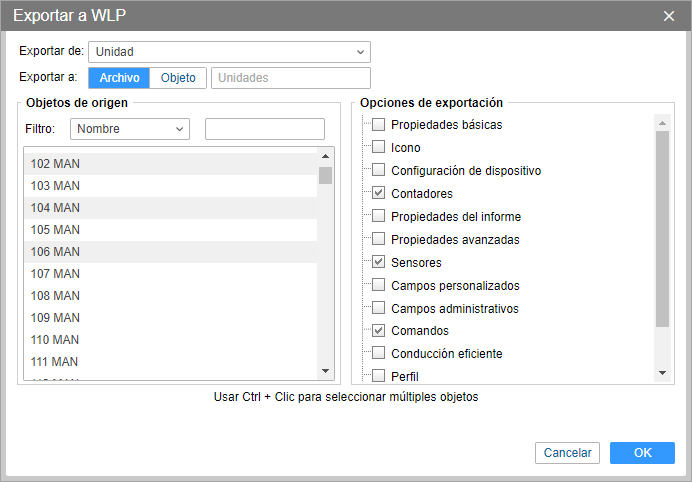
Task: Uncheck the Contadores option
Action: pos(378,193)
